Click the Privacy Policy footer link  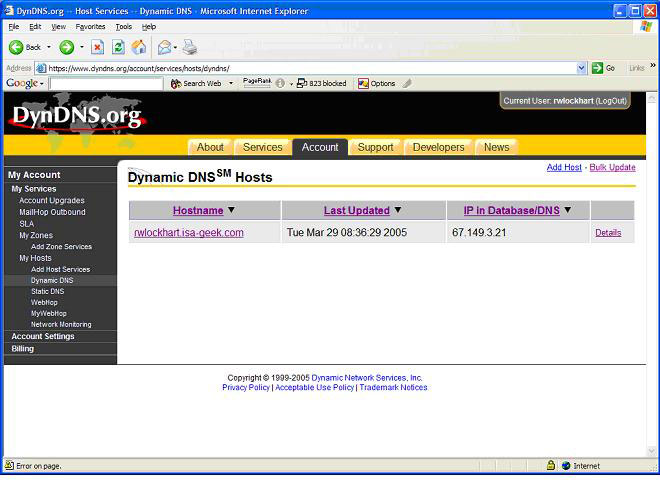[246, 387]
